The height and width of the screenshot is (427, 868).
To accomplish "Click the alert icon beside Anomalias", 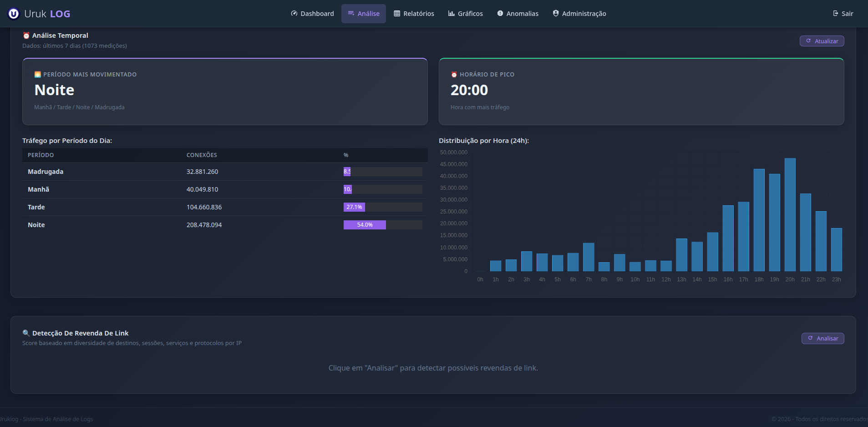I will (x=500, y=14).
